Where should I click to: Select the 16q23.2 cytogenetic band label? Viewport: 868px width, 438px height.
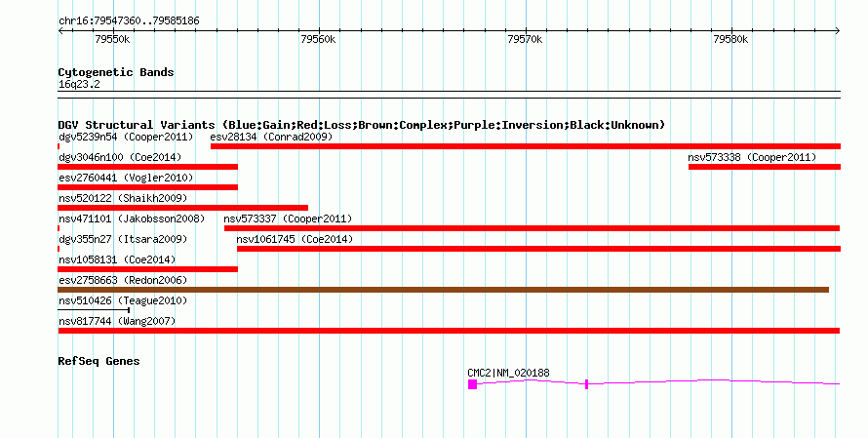tap(79, 84)
